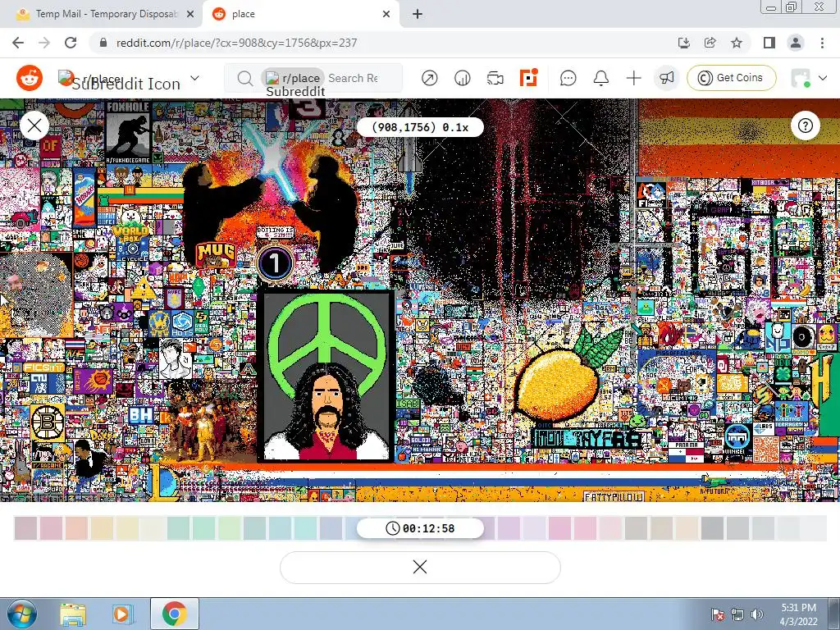
Task: Expand the user account dropdown chevron
Action: (823, 78)
